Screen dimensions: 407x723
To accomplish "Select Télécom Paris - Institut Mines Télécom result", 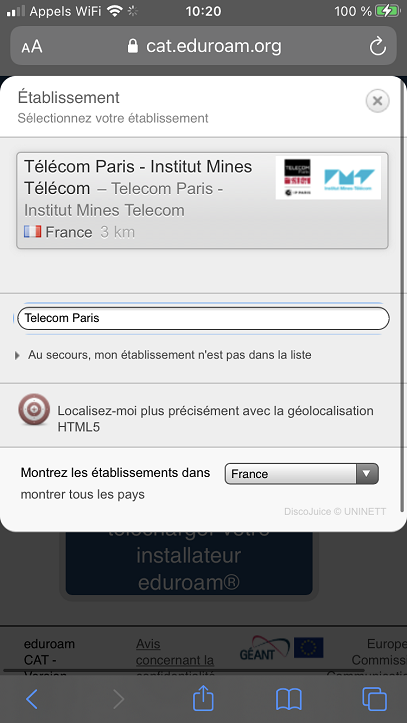I will 202,201.
